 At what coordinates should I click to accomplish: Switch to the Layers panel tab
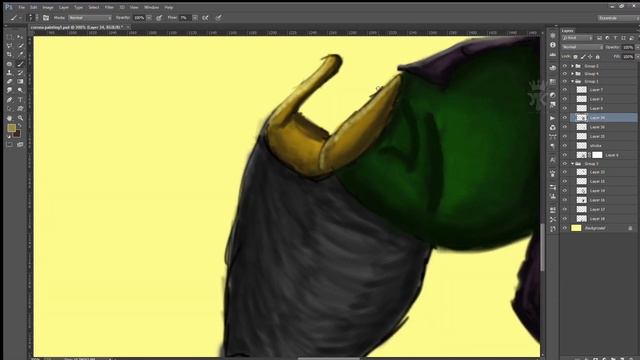pyautogui.click(x=568, y=31)
